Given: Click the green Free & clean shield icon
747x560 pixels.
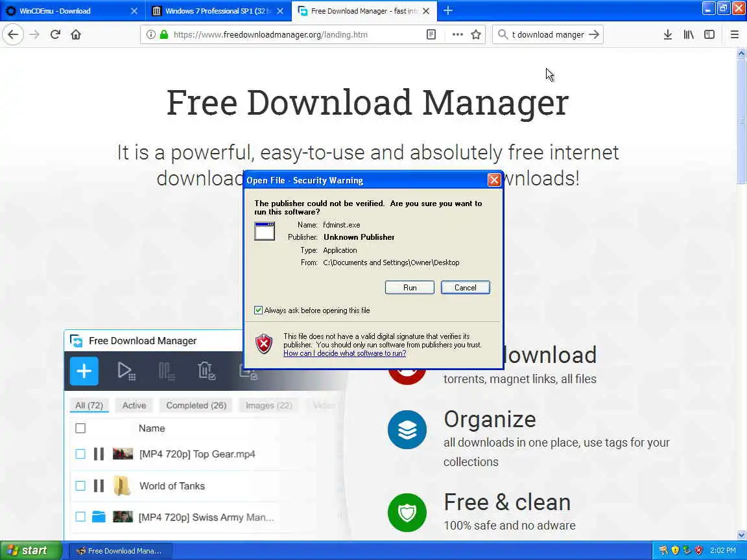Looking at the screenshot, I should [407, 513].
